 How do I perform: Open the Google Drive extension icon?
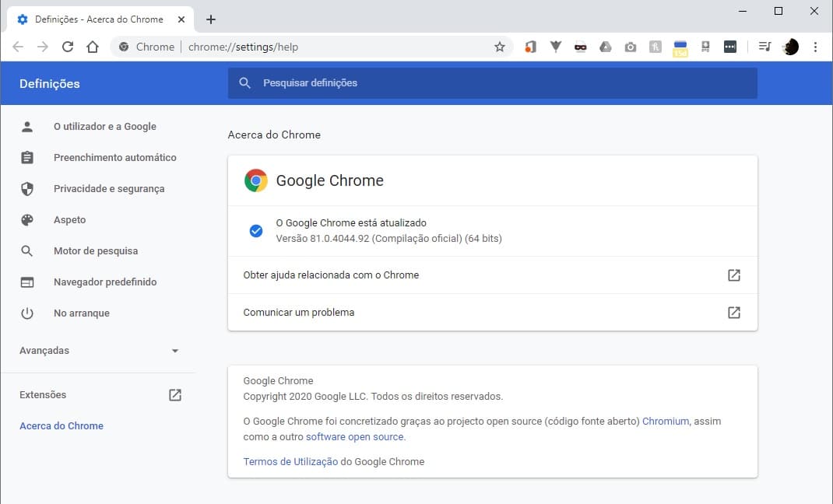click(605, 47)
